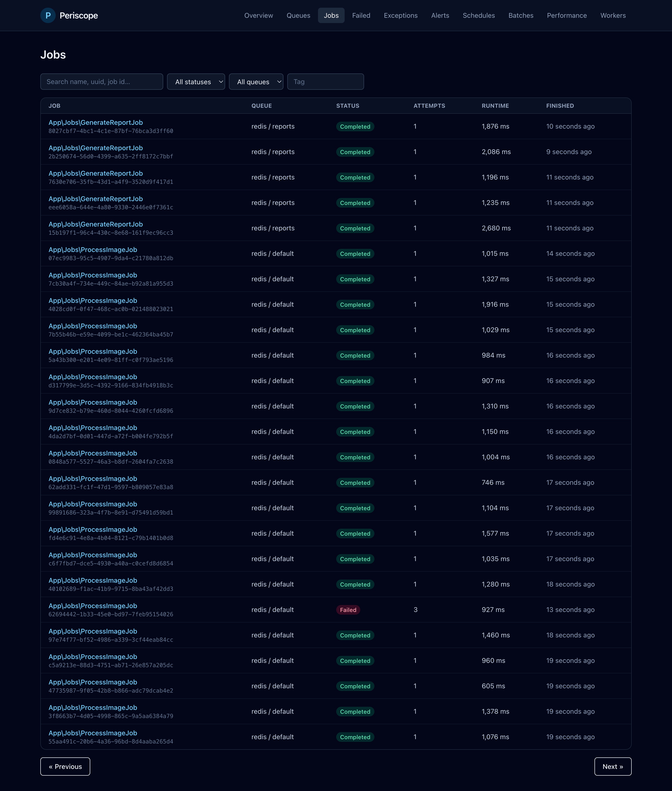Image resolution: width=672 pixels, height=791 pixels.
Task: Open ProcessImageJob with uuid 4028cd0f
Action: (x=93, y=300)
